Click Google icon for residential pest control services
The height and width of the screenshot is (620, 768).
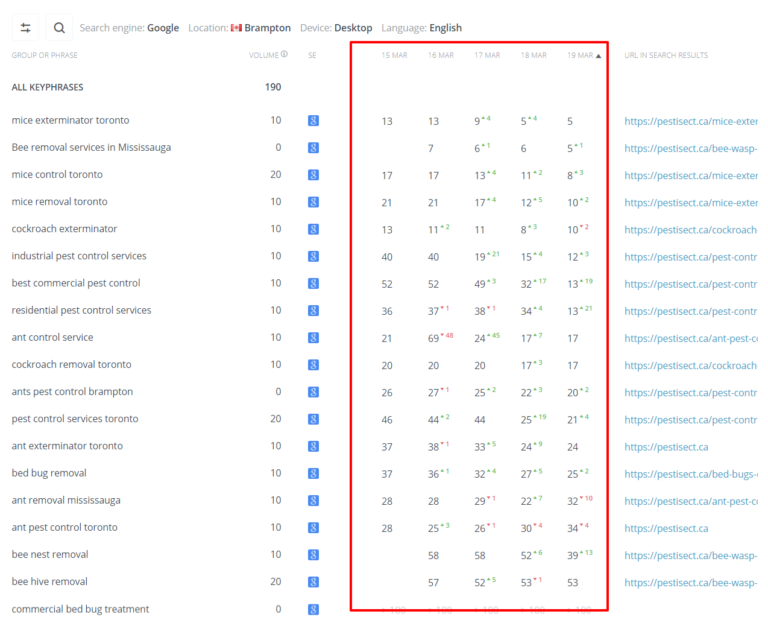313,310
